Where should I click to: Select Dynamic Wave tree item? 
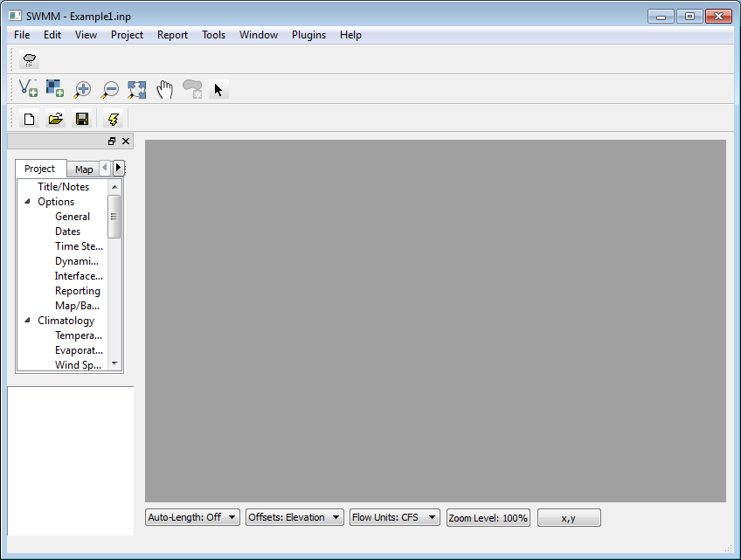tap(77, 261)
